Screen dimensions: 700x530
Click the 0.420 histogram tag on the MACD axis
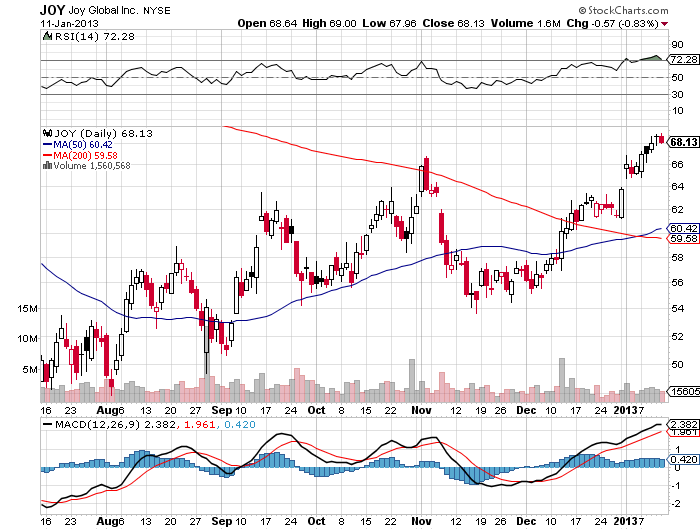click(683, 459)
